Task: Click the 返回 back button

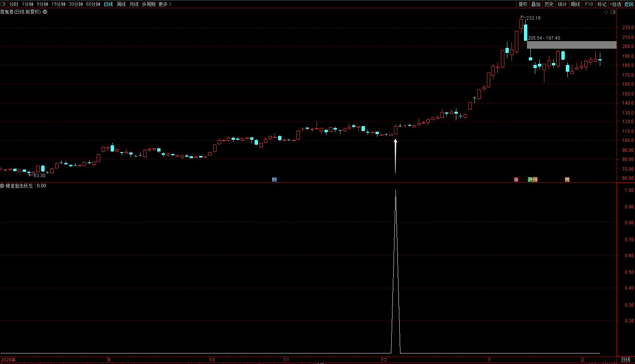Action: pyautogui.click(x=629, y=4)
